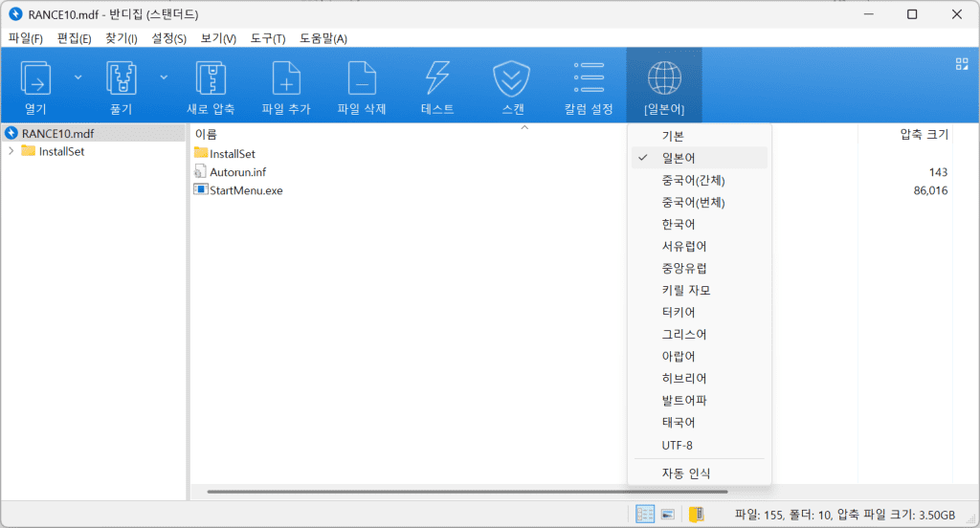Viewport: 980px width, 528px height.
Task: Click the toolbar layout grid icon at top right
Action: [x=962, y=64]
